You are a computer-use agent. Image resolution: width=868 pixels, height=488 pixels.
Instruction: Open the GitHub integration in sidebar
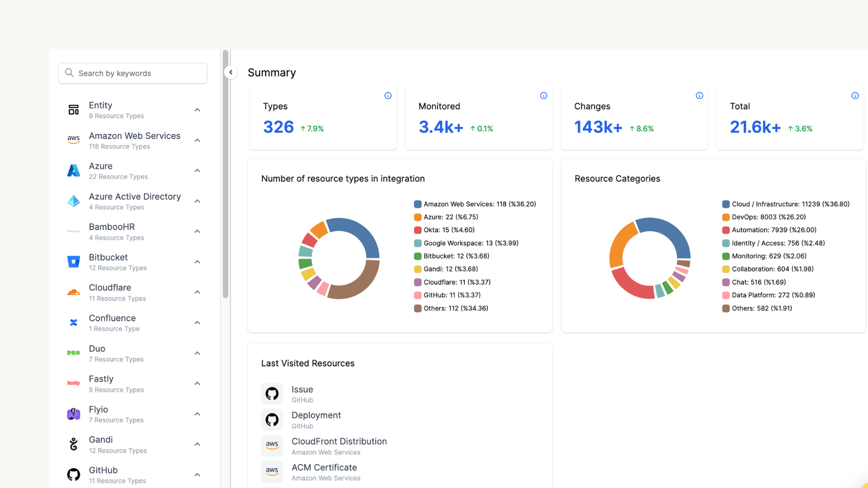pos(103,470)
